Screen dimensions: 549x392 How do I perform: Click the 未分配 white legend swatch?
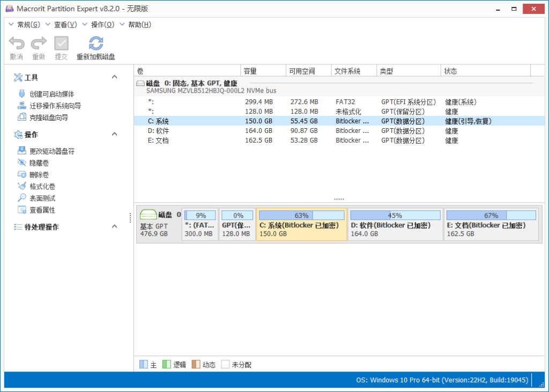pos(226,364)
